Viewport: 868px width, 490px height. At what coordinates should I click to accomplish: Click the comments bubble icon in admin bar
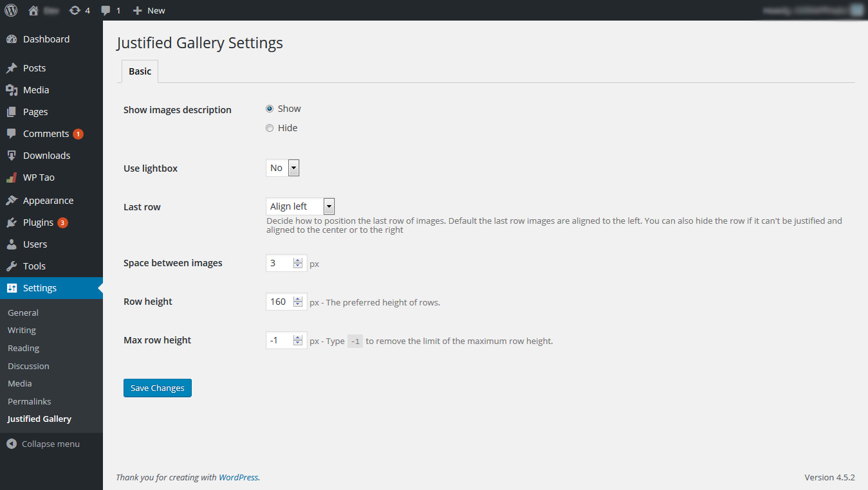click(x=106, y=10)
